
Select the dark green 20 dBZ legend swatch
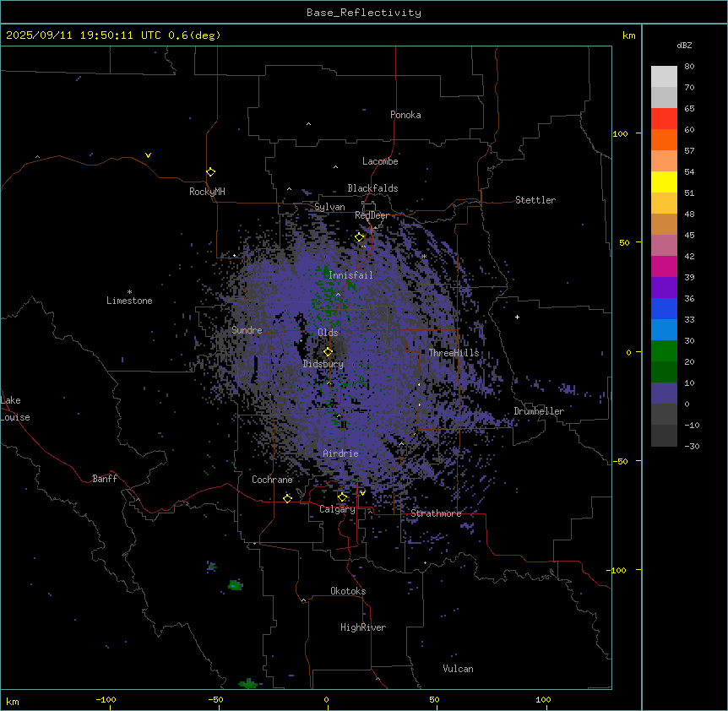[x=664, y=372]
